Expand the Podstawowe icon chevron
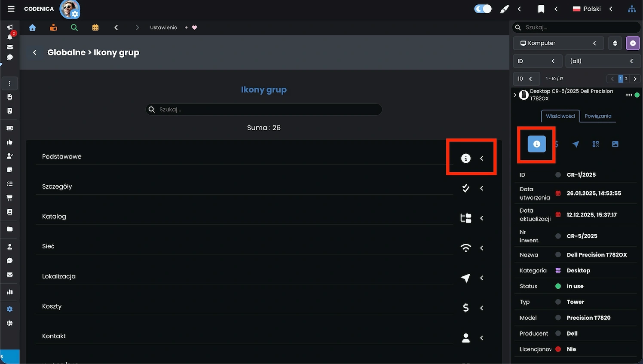 tap(481, 159)
